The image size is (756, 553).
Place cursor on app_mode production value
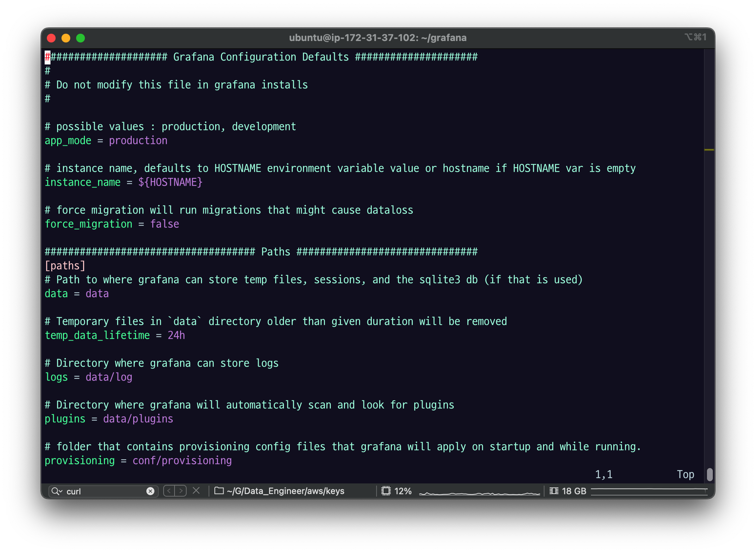138,141
